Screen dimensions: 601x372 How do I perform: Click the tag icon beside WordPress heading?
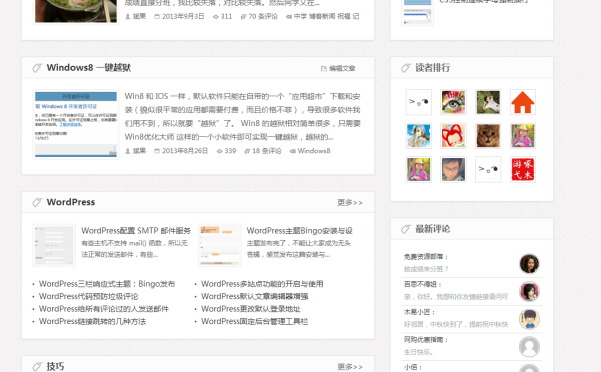pos(37,202)
